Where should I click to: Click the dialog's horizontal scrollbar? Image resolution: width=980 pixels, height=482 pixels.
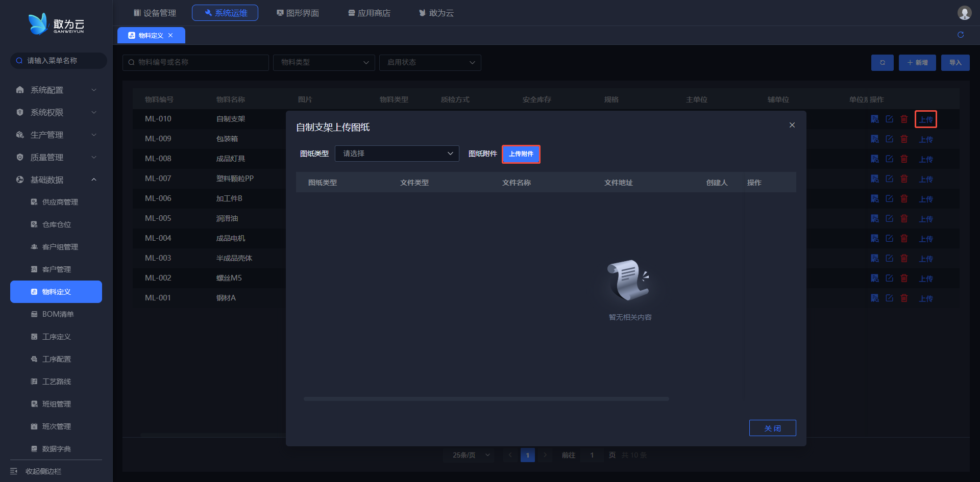tap(486, 399)
